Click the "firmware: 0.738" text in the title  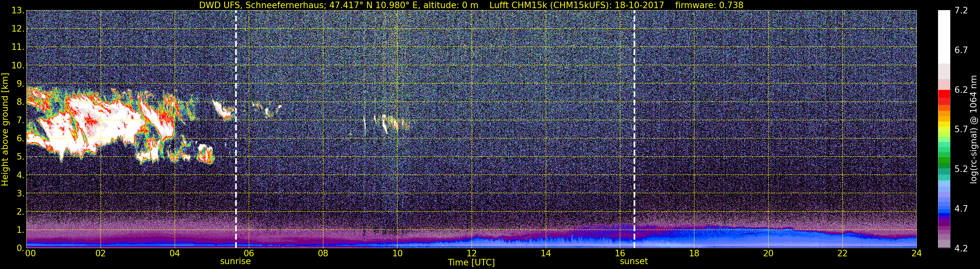tap(709, 5)
